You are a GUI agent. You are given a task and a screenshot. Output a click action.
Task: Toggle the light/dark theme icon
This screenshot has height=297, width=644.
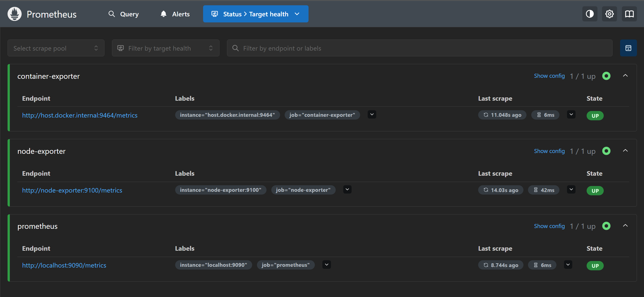590,14
